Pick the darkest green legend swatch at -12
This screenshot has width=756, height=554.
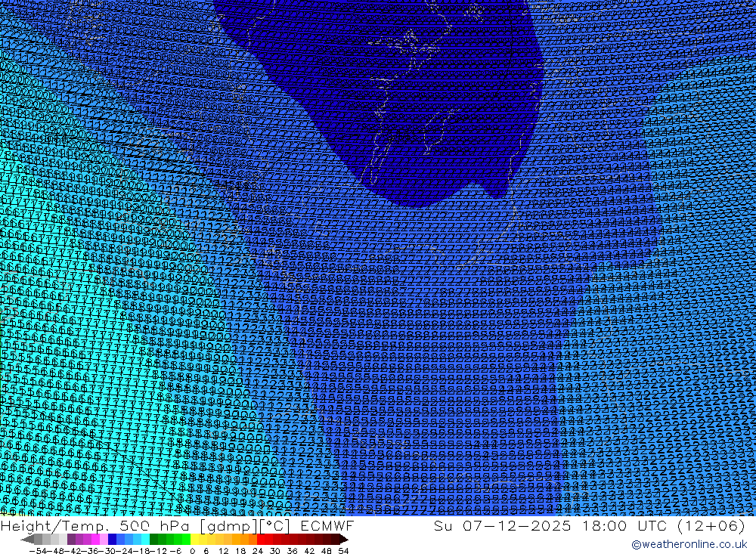pyautogui.click(x=153, y=539)
